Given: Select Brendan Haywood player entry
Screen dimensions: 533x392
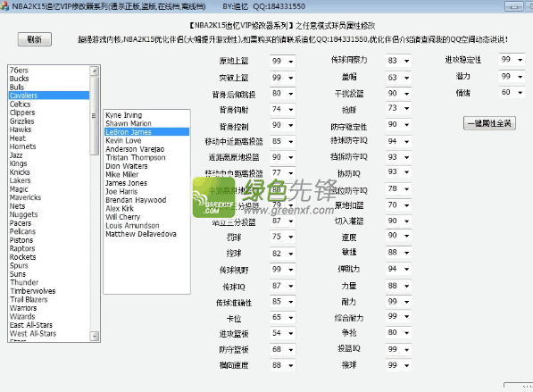Looking at the screenshot, I should [146, 200].
